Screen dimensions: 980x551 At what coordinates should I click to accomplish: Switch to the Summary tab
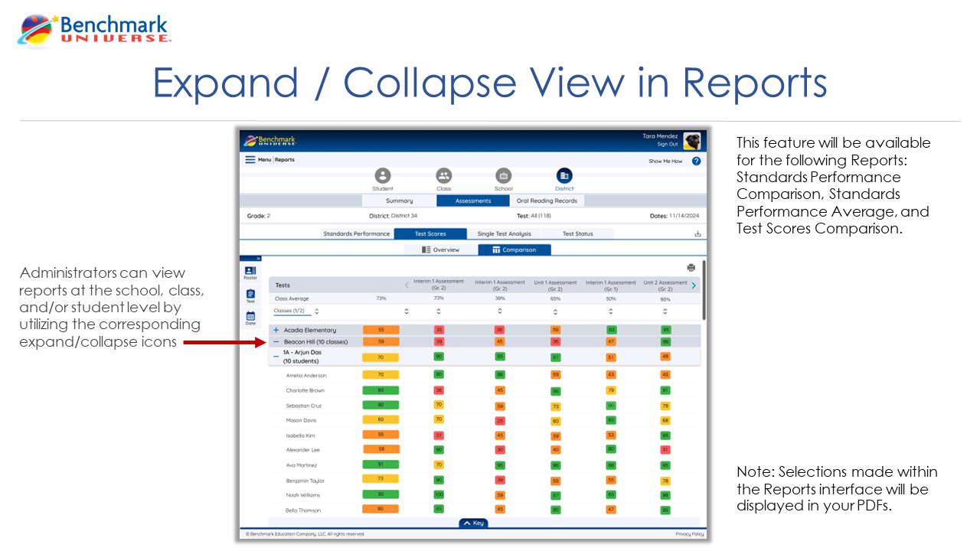pos(399,201)
